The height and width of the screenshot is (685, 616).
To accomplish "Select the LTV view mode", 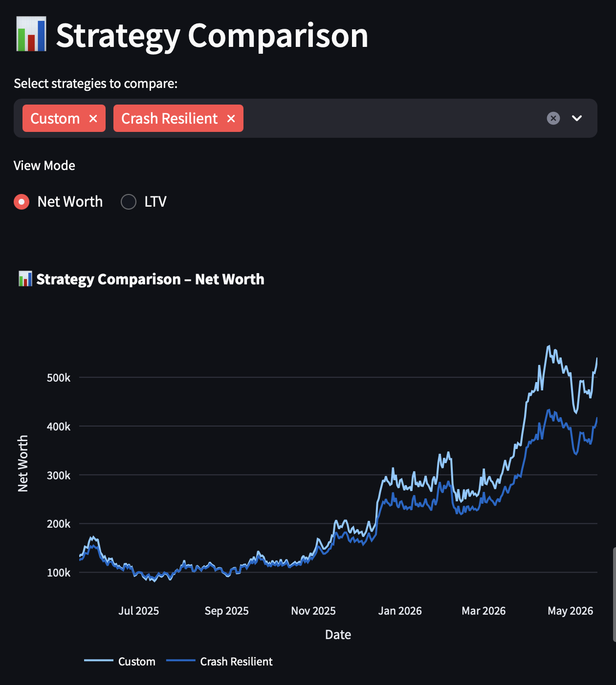I will pos(129,202).
